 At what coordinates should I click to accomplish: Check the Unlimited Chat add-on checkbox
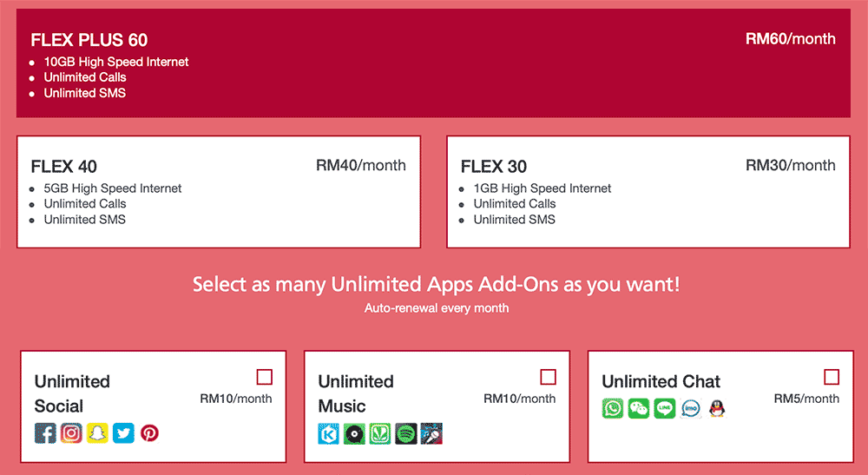tap(832, 377)
